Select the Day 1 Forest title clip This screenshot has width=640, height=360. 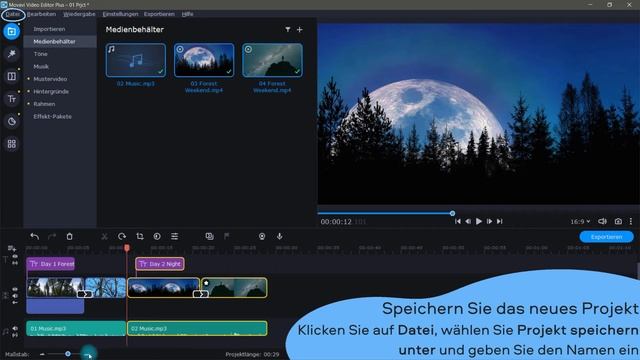pyautogui.click(x=51, y=264)
